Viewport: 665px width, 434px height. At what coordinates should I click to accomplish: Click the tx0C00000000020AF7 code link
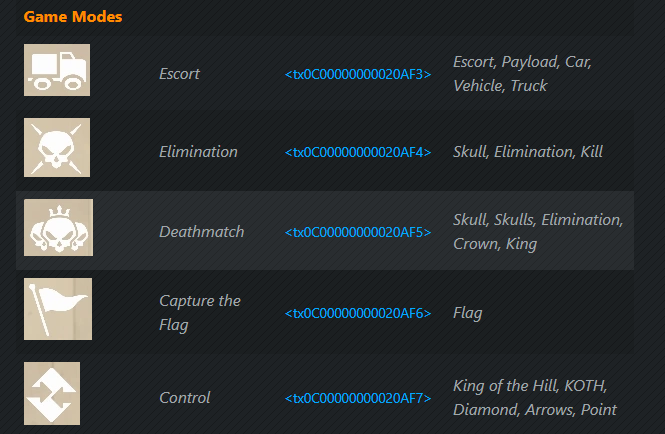click(x=358, y=398)
